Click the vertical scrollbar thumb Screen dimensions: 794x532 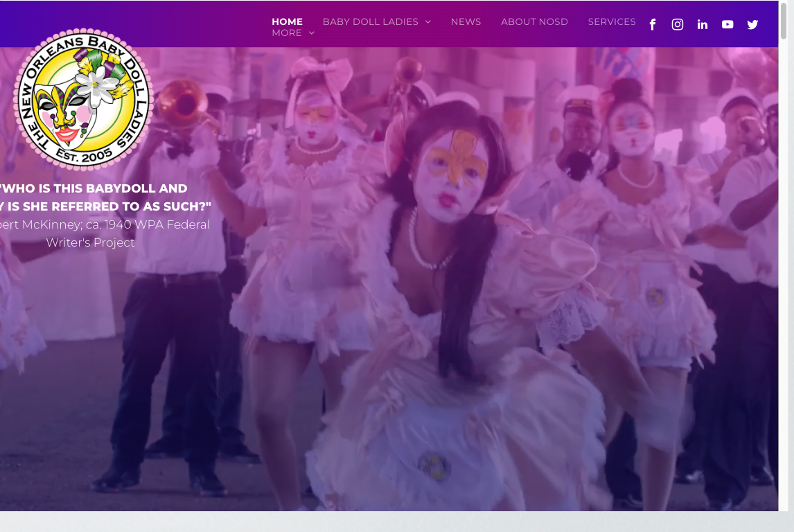784,21
